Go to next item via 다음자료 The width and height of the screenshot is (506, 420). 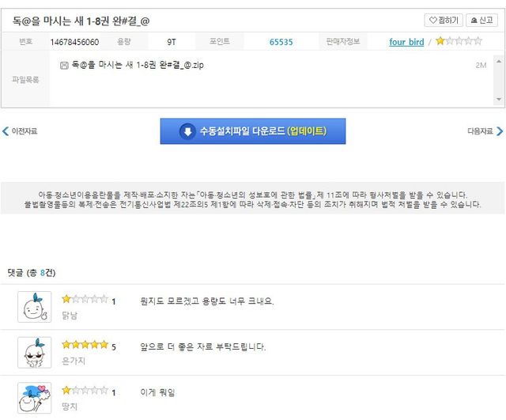[485, 131]
